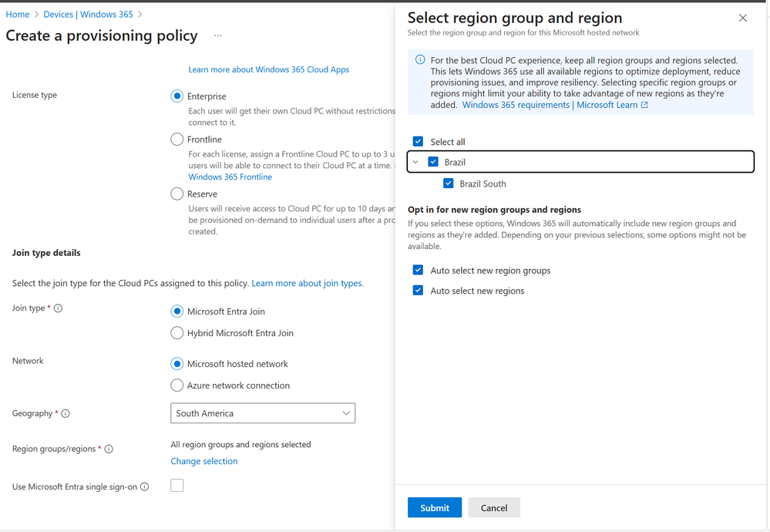Click the Submit button
This screenshot has height=532, width=770.
point(434,507)
